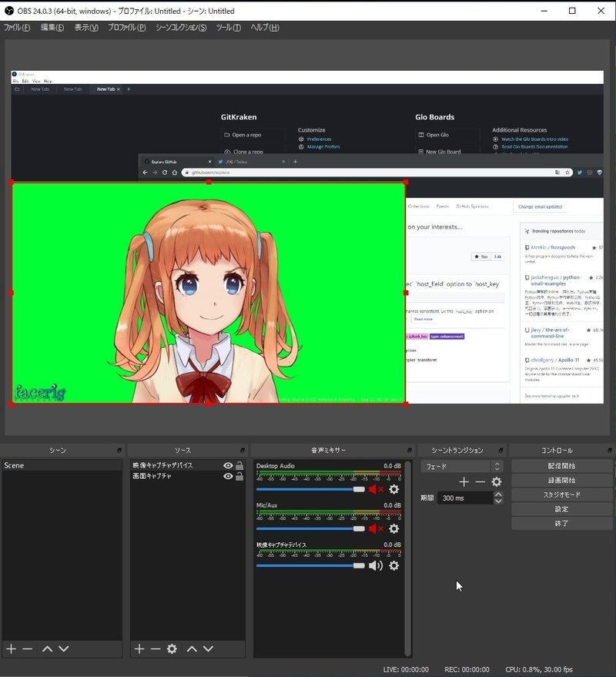The width and height of the screenshot is (616, 677).
Task: Click CPU usage status text
Action: click(x=539, y=669)
